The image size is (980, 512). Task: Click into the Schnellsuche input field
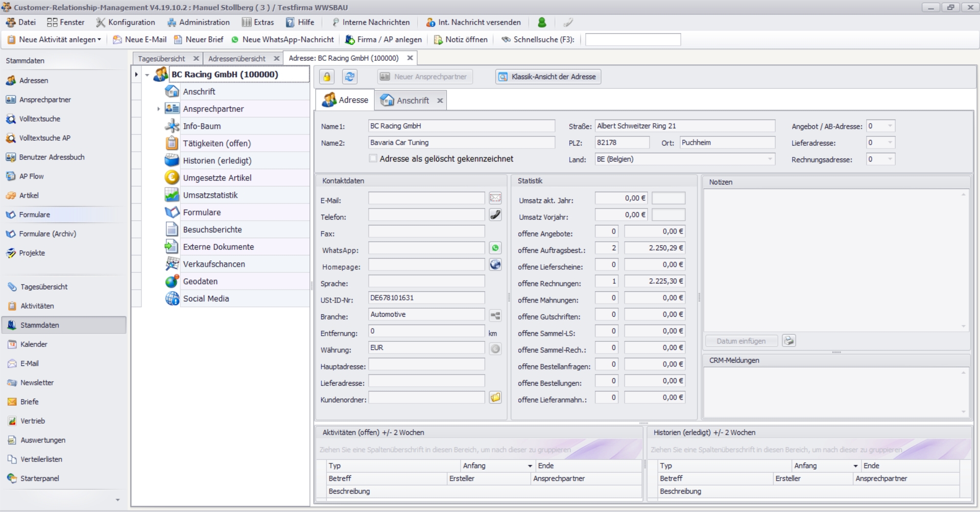pos(633,40)
